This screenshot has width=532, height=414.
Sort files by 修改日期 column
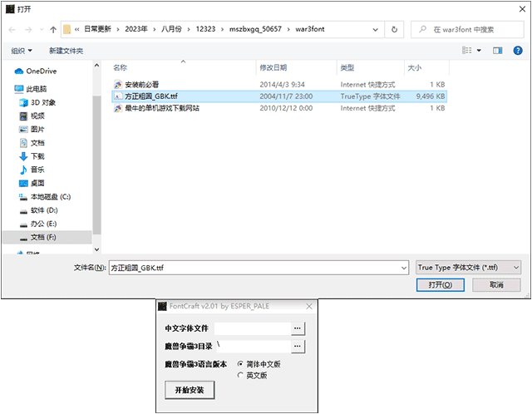[273, 67]
